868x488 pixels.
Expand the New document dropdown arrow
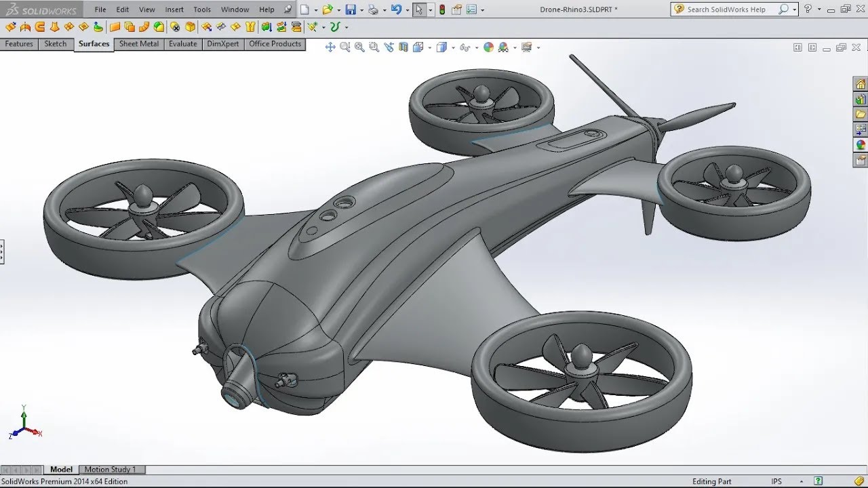(316, 10)
